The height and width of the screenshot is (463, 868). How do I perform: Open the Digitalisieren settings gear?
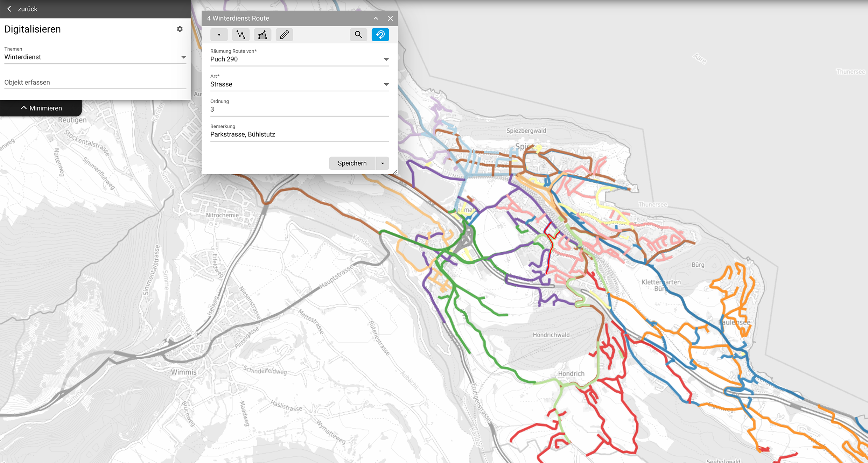180,29
